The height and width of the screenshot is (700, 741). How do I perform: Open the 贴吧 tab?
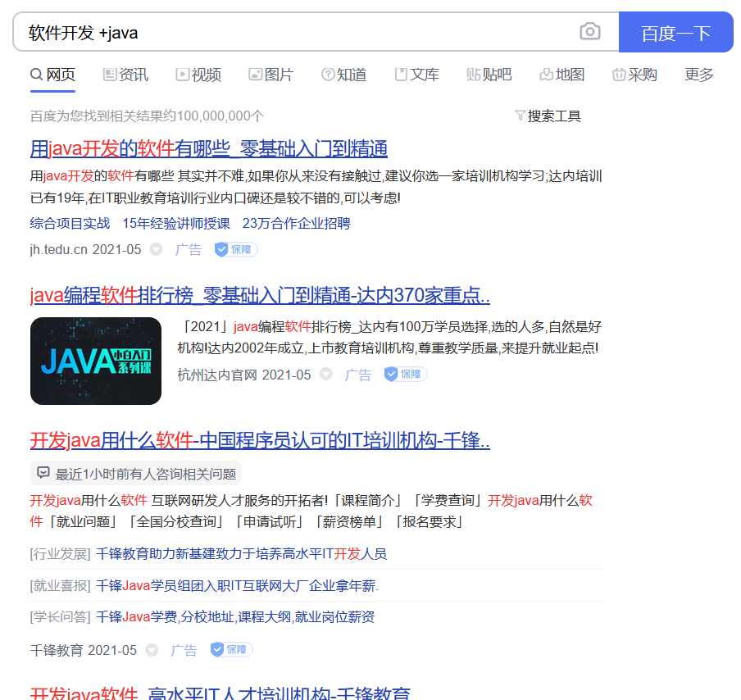coord(489,75)
